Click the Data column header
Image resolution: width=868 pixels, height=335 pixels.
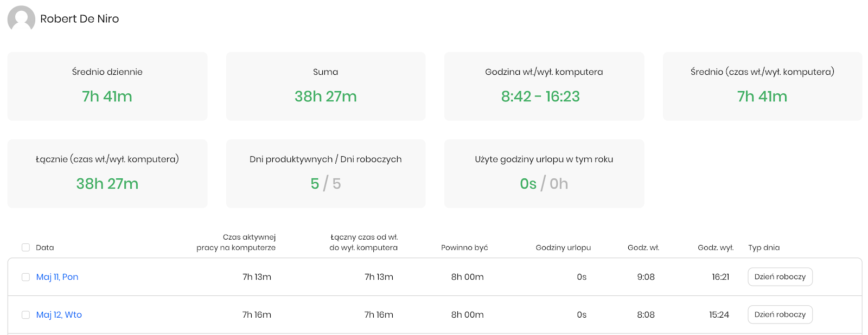(45, 248)
